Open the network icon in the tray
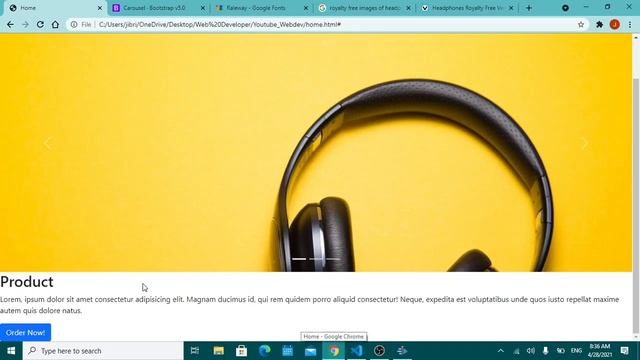This screenshot has width=640, height=360. 516,351
